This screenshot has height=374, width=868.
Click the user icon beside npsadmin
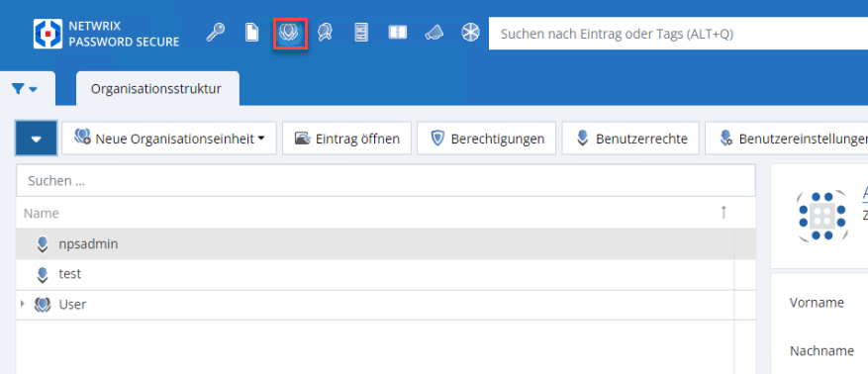pos(43,244)
